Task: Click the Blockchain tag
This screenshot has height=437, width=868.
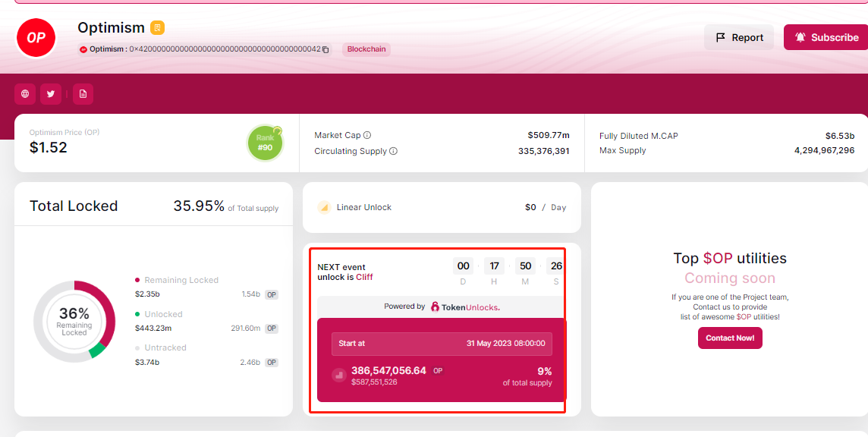Action: (366, 49)
